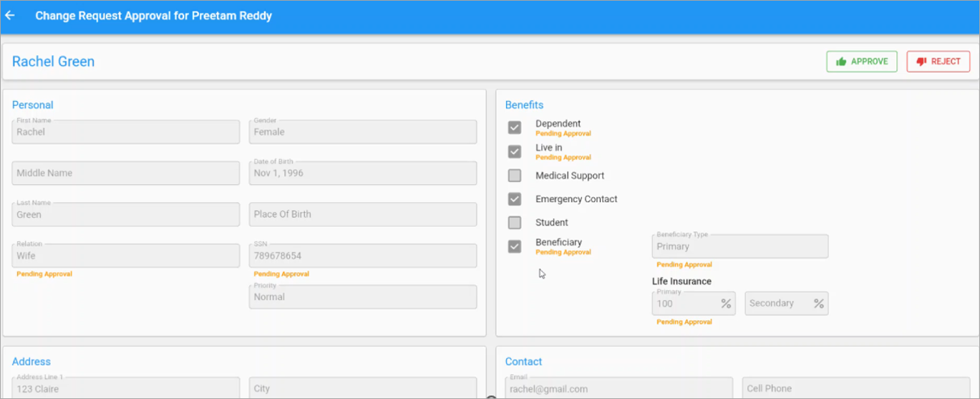
Task: Open the Relation dropdown field
Action: point(125,256)
